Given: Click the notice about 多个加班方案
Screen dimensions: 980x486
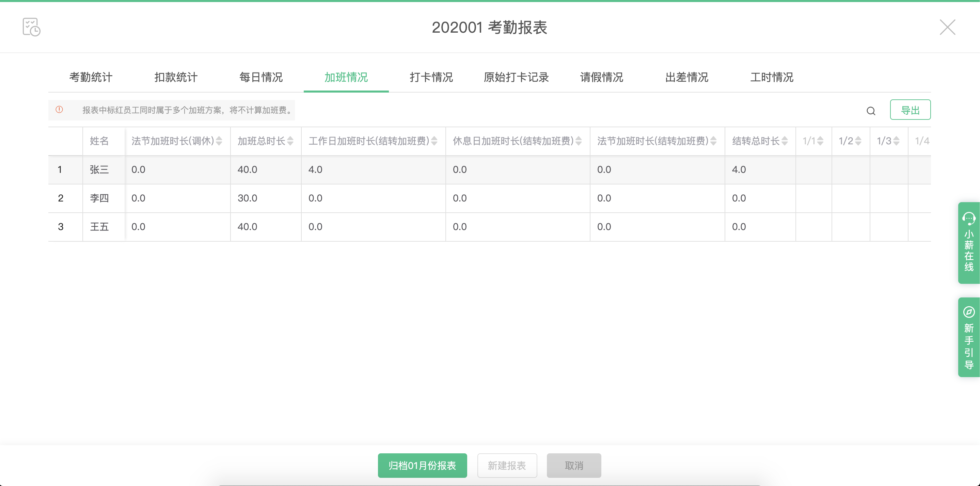Looking at the screenshot, I should [171, 110].
